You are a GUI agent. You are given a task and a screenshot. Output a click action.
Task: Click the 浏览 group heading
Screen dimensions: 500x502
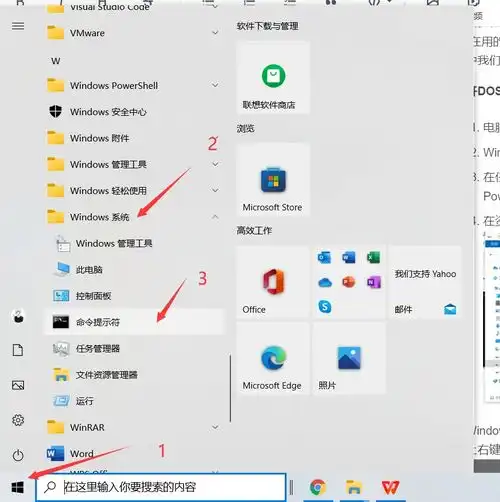click(246, 128)
